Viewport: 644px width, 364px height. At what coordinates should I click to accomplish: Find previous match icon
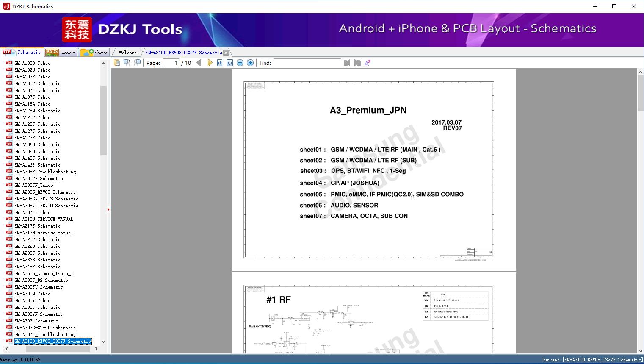point(347,63)
